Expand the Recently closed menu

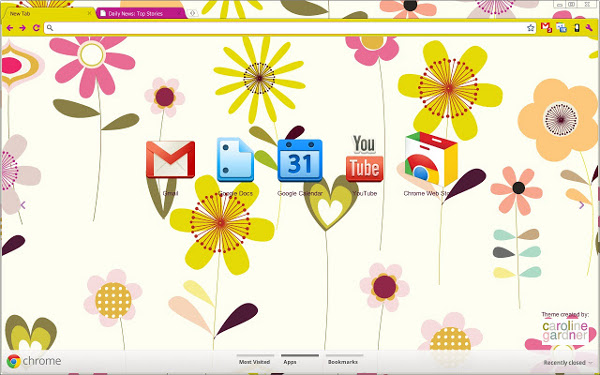(568, 362)
